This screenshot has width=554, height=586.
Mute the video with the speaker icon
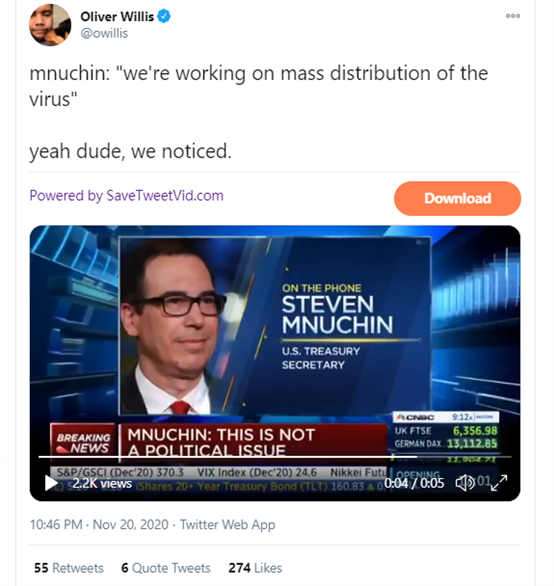(x=465, y=483)
